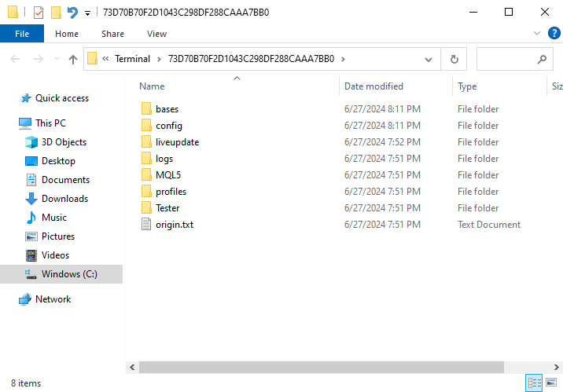Refresh the current folder view
Screen dimensions: 563x392
454,59
